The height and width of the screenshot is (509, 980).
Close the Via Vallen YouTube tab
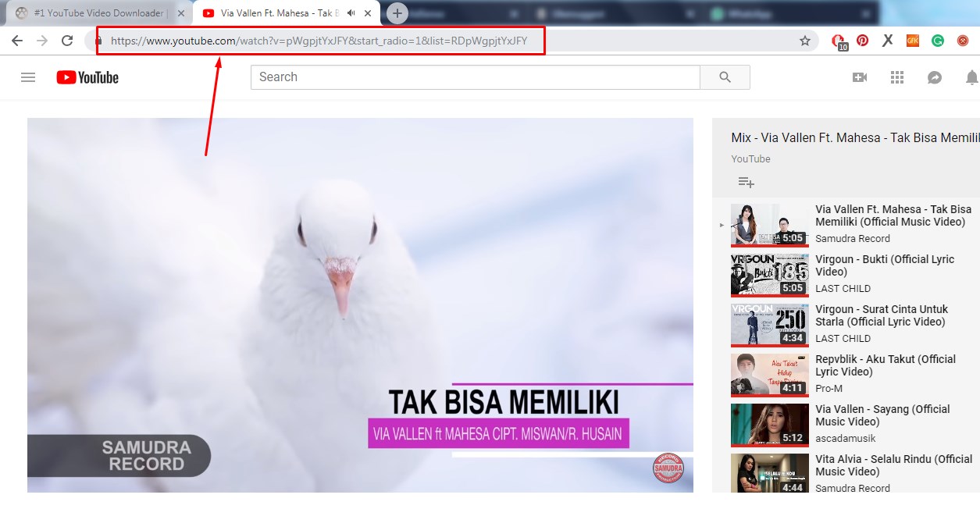pyautogui.click(x=368, y=13)
